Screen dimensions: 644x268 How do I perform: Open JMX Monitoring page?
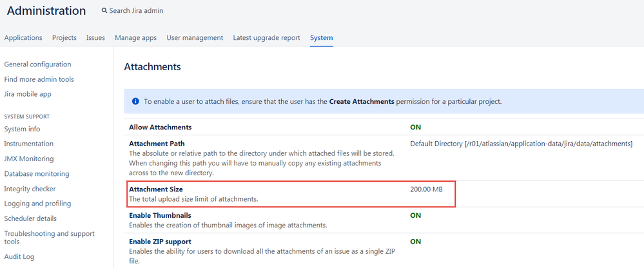[29, 159]
